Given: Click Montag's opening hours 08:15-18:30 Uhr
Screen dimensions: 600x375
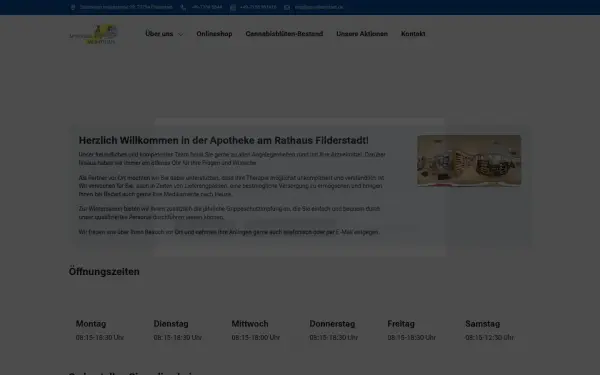Looking at the screenshot, I should [100, 338].
